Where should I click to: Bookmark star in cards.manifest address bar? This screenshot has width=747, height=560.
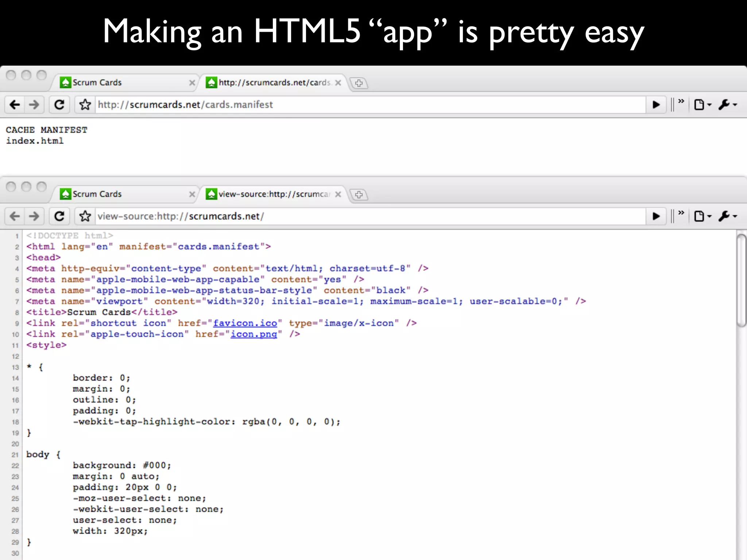85,105
